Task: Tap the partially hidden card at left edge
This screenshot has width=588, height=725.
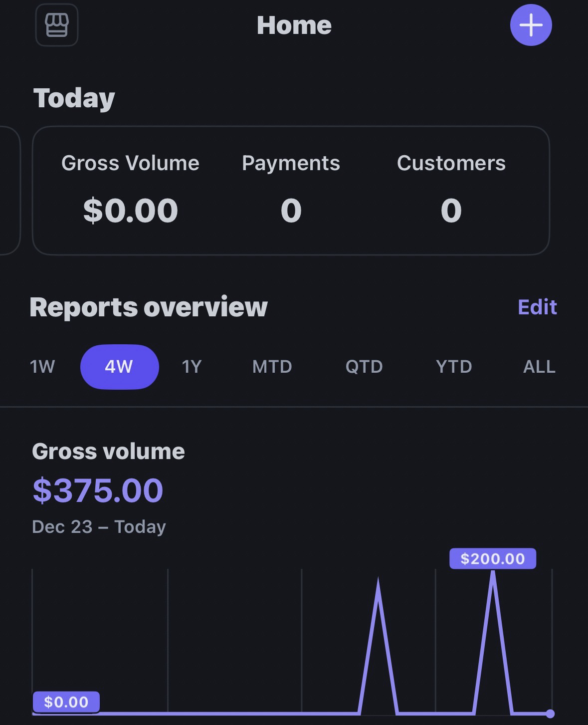Action: click(9, 191)
